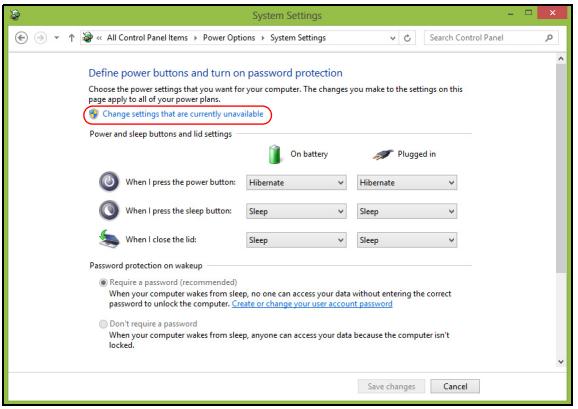This screenshot has width=578, height=409.
Task: Open sleep button Plugged in dropdown
Action: tap(407, 211)
